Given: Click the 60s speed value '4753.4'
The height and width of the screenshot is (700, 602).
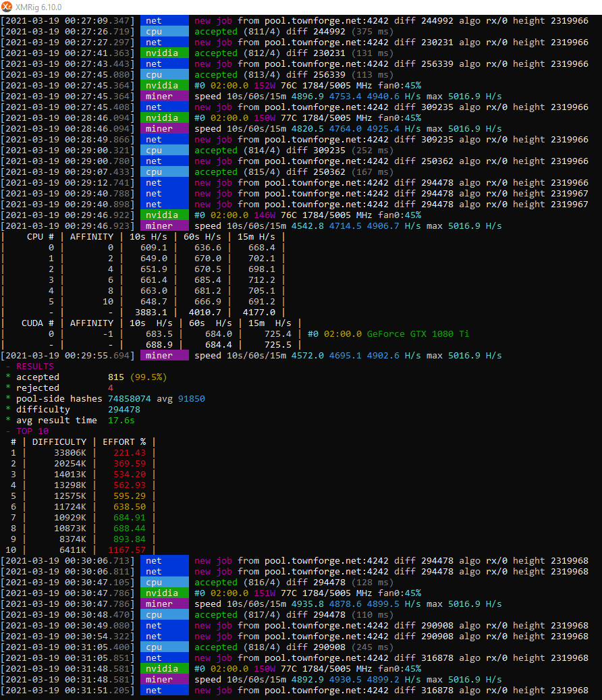Looking at the screenshot, I should point(346,97).
